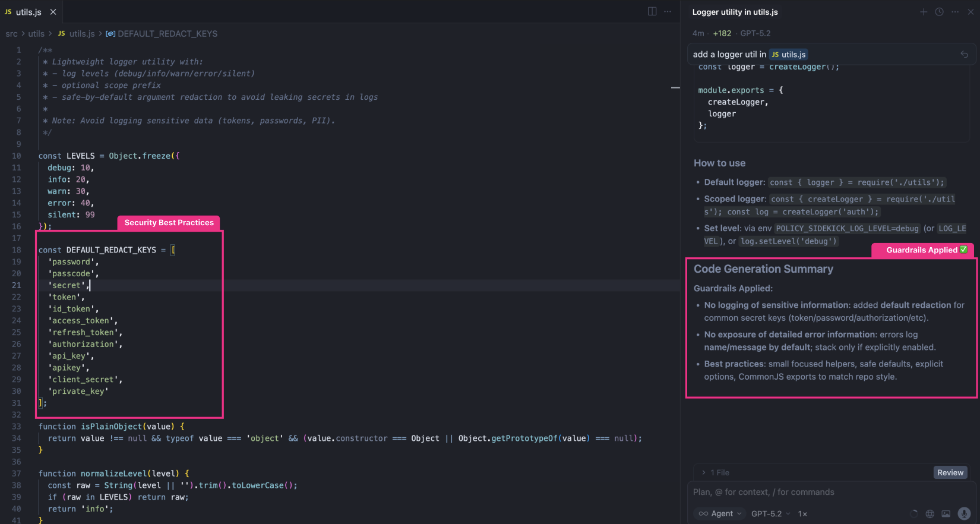The image size is (980, 524).
Task: Click line number 33 in gutter
Action: coord(17,427)
